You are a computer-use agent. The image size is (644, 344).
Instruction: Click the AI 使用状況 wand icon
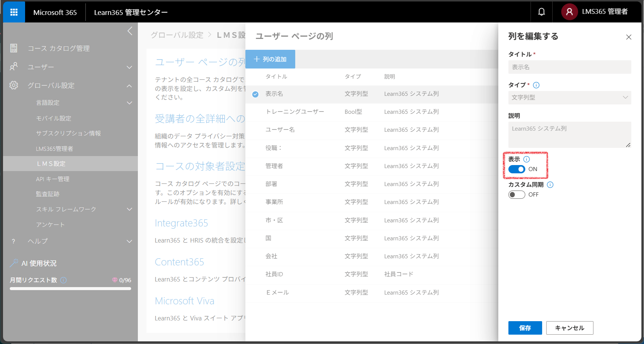[14, 263]
